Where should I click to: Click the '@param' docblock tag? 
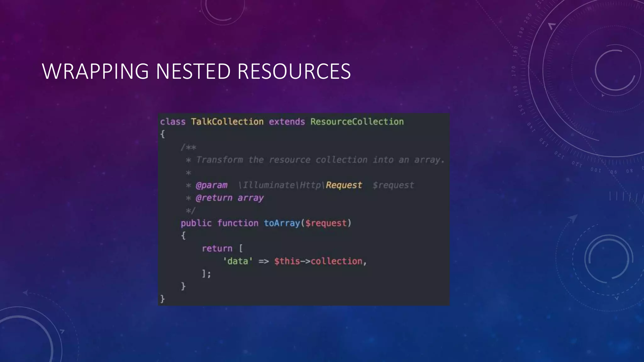pyautogui.click(x=211, y=185)
